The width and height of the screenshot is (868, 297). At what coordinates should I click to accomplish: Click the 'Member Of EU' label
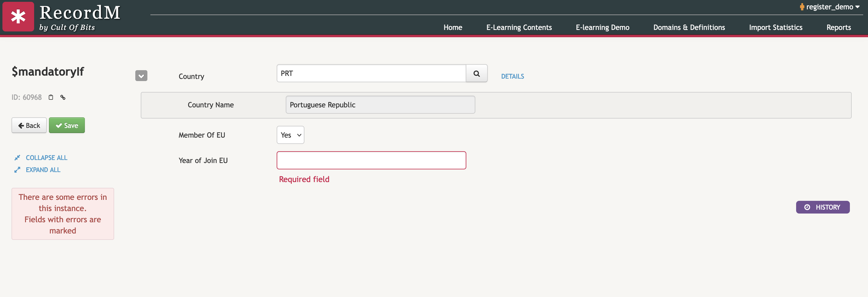(202, 135)
